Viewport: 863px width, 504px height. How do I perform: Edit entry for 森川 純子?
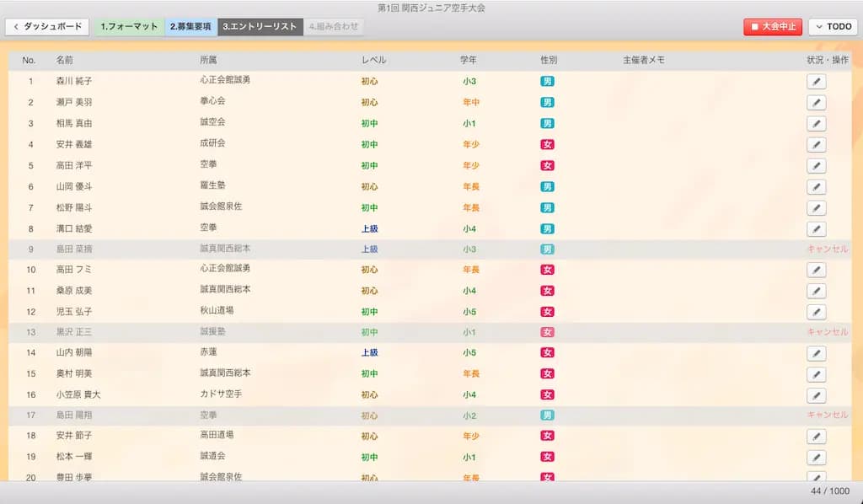816,82
